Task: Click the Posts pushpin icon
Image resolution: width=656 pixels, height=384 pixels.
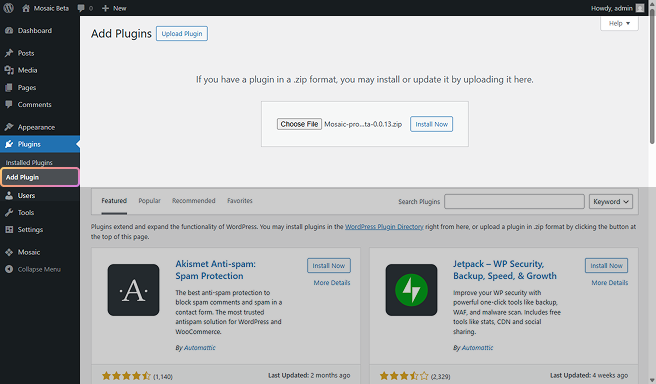Action: click(9, 53)
